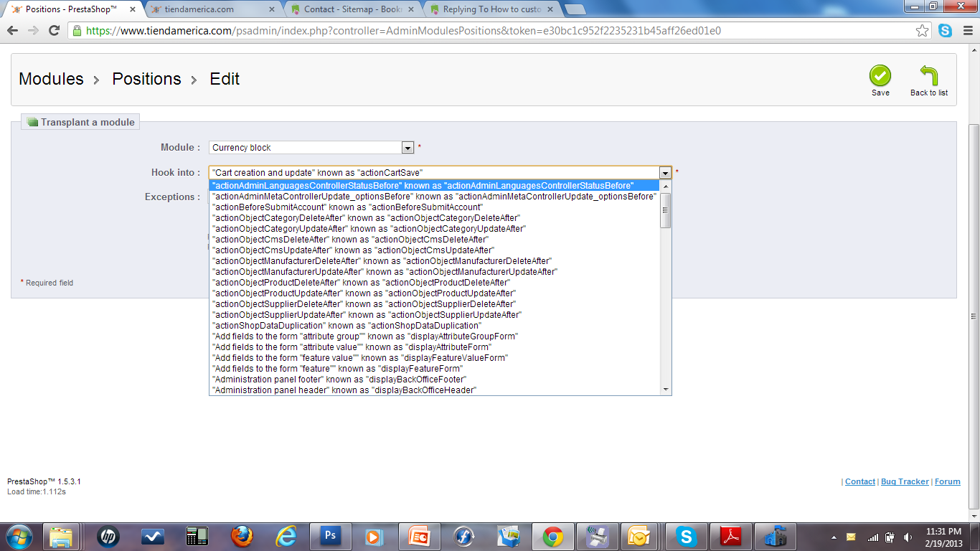Open Firefox from the taskbar
Screen dimensions: 980x551
[x=243, y=537]
